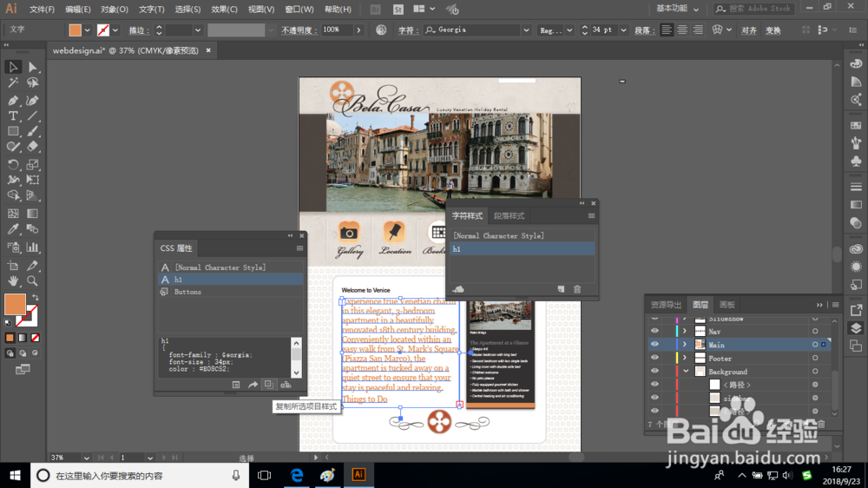This screenshot has width=868, height=488.
Task: Select the Hand tool
Action: [x=13, y=280]
